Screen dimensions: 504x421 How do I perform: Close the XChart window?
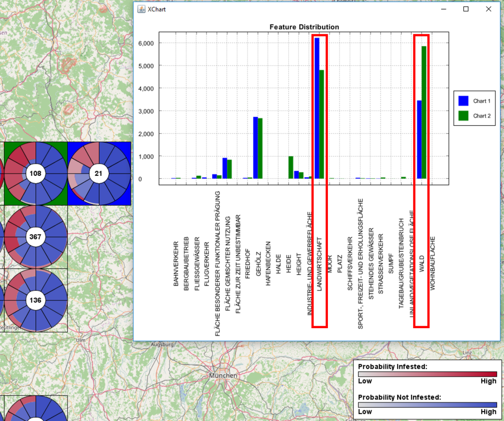488,9
